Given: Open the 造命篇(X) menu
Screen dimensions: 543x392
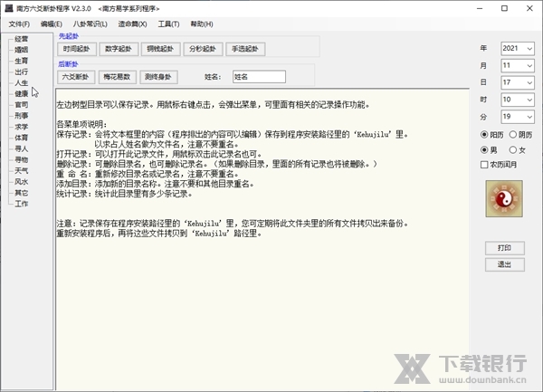Looking at the screenshot, I should click(132, 24).
